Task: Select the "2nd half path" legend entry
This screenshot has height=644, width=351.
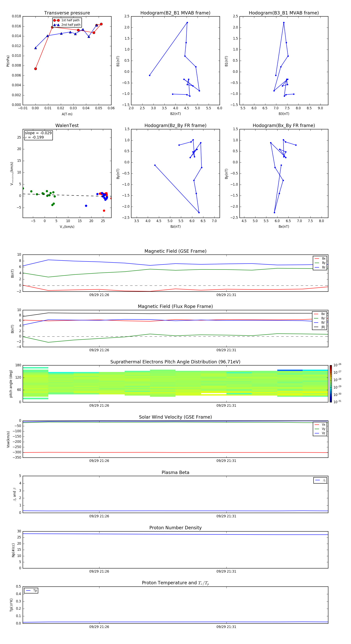Action: [67, 25]
